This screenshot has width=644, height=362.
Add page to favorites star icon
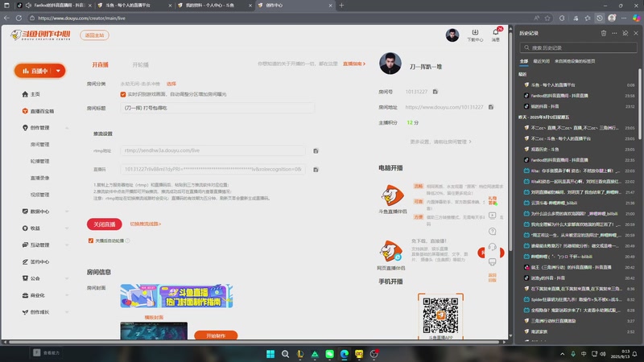pos(547,18)
